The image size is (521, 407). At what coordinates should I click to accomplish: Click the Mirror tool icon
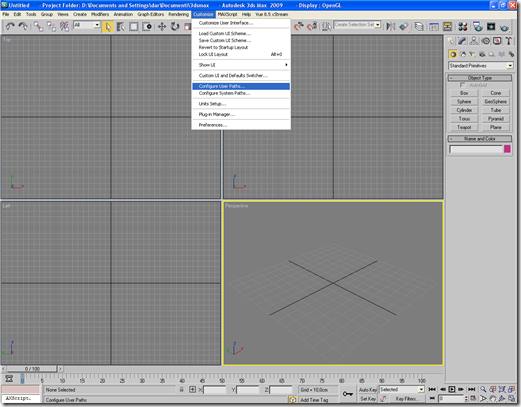pos(391,26)
